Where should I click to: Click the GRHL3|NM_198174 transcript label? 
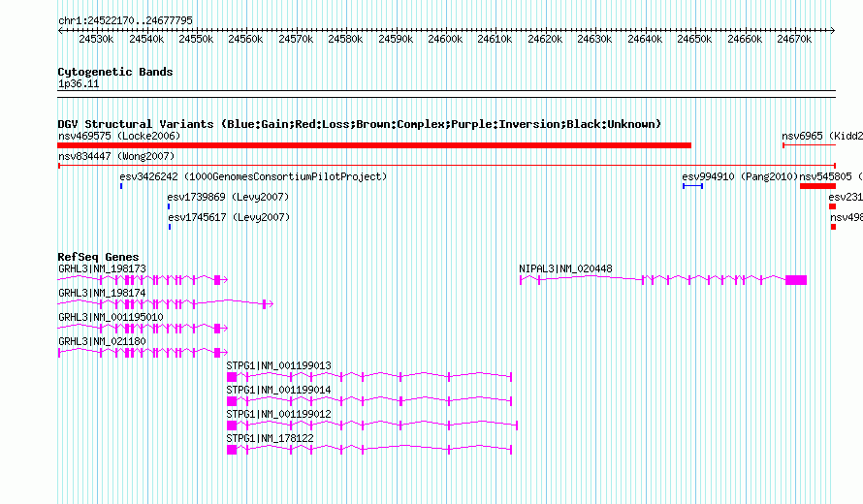pyautogui.click(x=103, y=293)
